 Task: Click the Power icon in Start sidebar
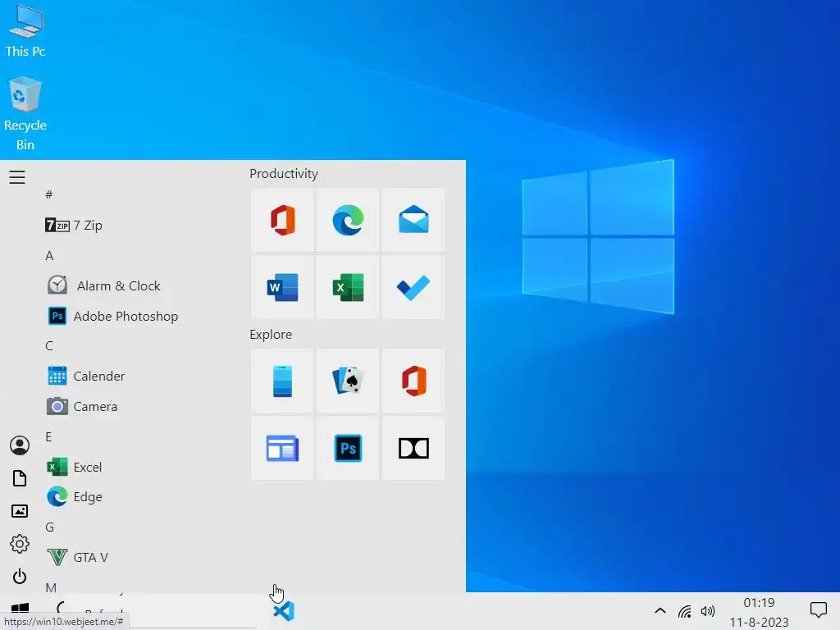(x=20, y=577)
